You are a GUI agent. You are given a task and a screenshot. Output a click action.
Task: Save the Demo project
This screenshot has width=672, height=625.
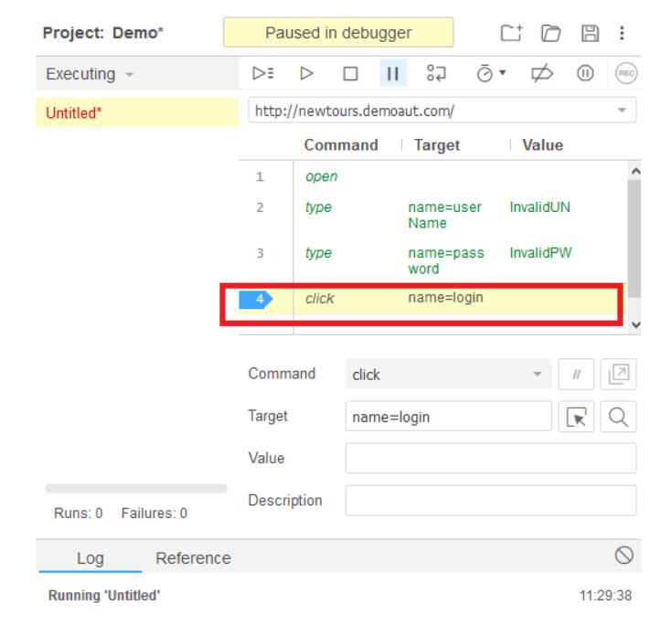[591, 34]
